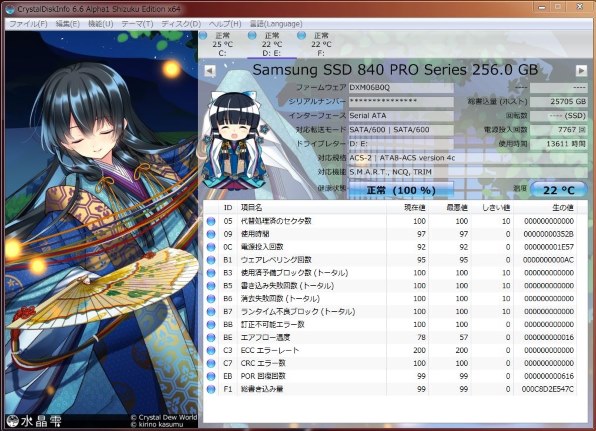Click the 正常 (100 %) health status button
Image resolution: width=596 pixels, height=431 pixels.
401,190
